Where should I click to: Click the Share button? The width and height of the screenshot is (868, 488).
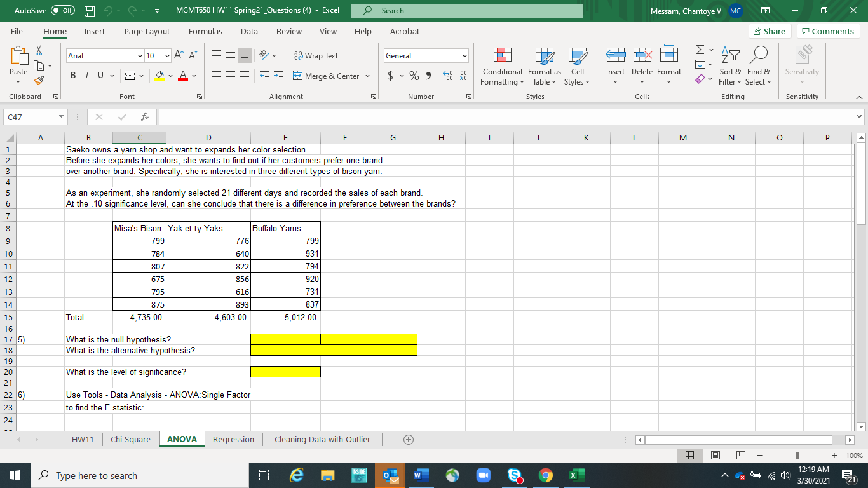tap(769, 31)
